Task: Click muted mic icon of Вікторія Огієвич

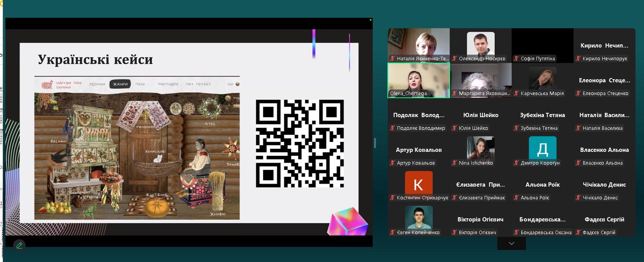Action: (x=454, y=233)
